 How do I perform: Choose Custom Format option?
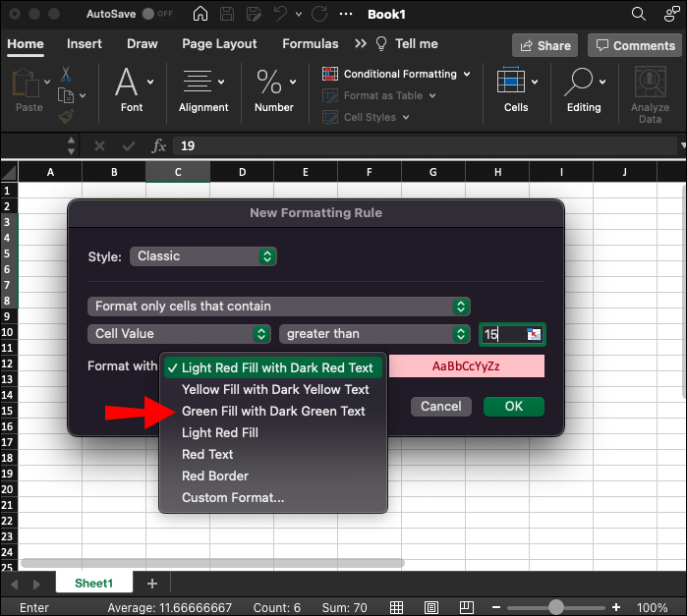point(233,497)
